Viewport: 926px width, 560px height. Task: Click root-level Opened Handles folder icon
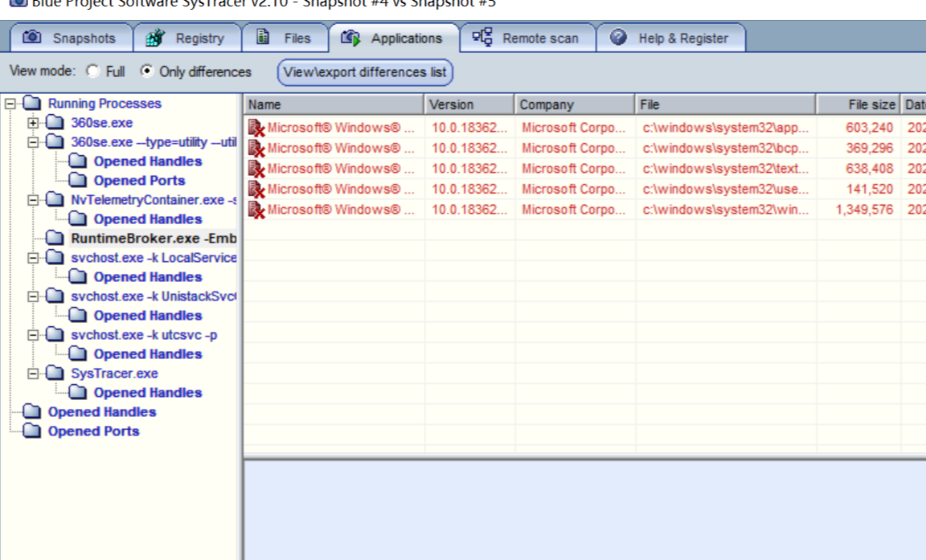tap(32, 412)
